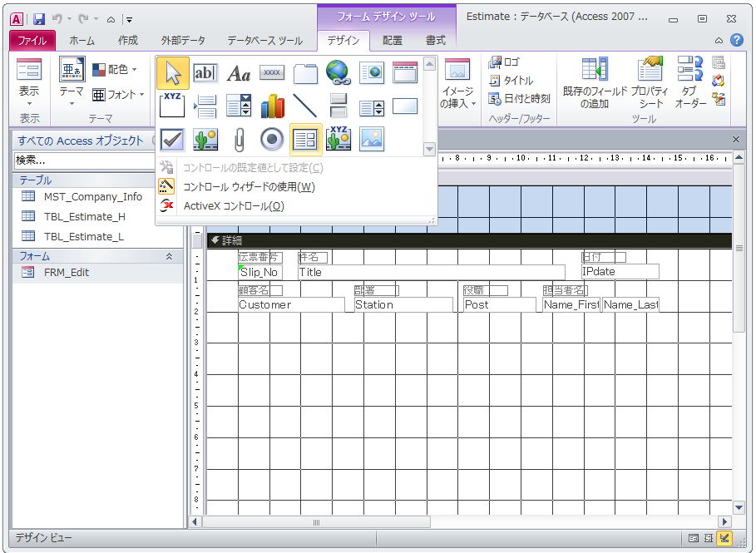Viewport: 756px width, 553px height.
Task: Choose the Navigation control icon
Action: point(405,73)
